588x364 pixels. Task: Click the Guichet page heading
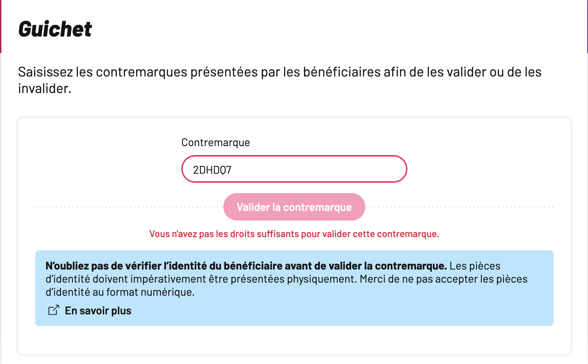pos(55,29)
